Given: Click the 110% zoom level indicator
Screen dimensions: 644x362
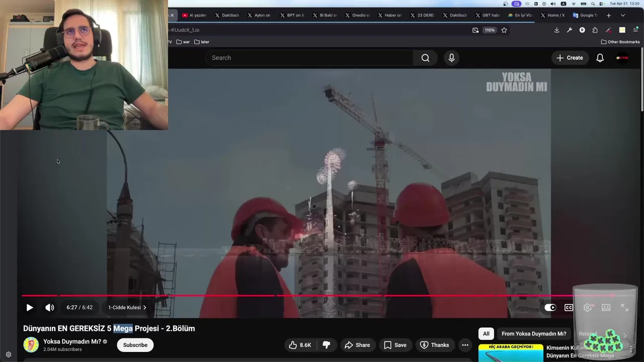Looking at the screenshot, I should (490, 30).
